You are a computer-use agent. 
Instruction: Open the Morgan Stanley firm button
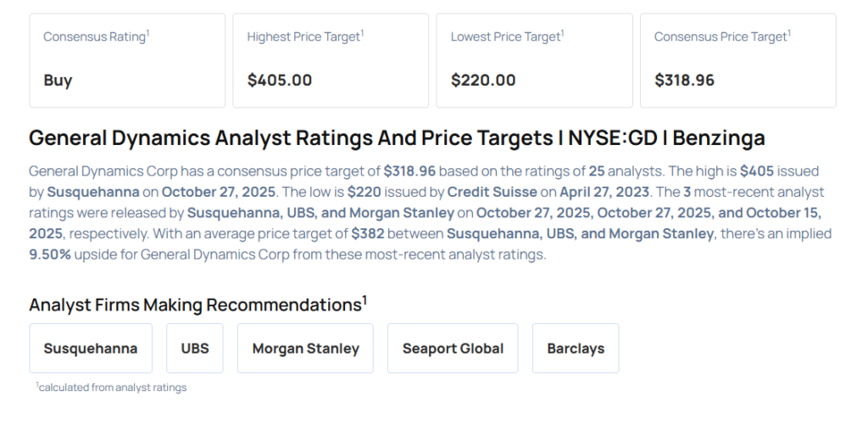(x=305, y=349)
